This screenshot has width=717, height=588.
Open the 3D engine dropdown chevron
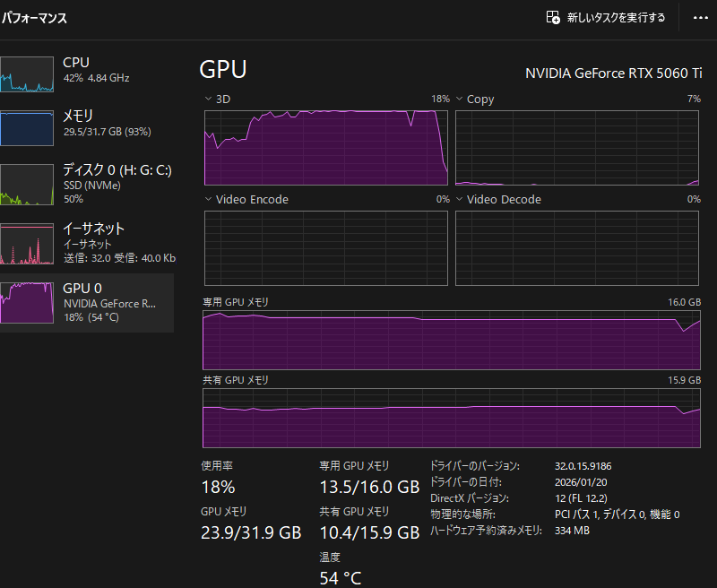point(209,99)
